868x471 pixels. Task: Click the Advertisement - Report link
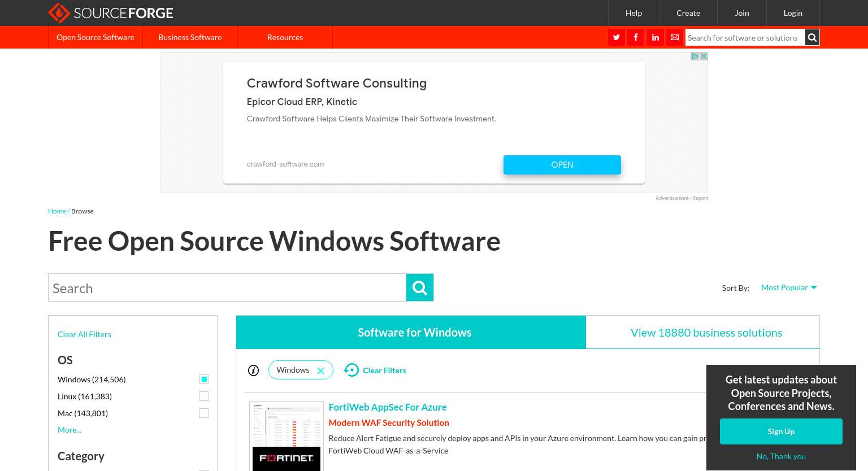[x=682, y=198]
